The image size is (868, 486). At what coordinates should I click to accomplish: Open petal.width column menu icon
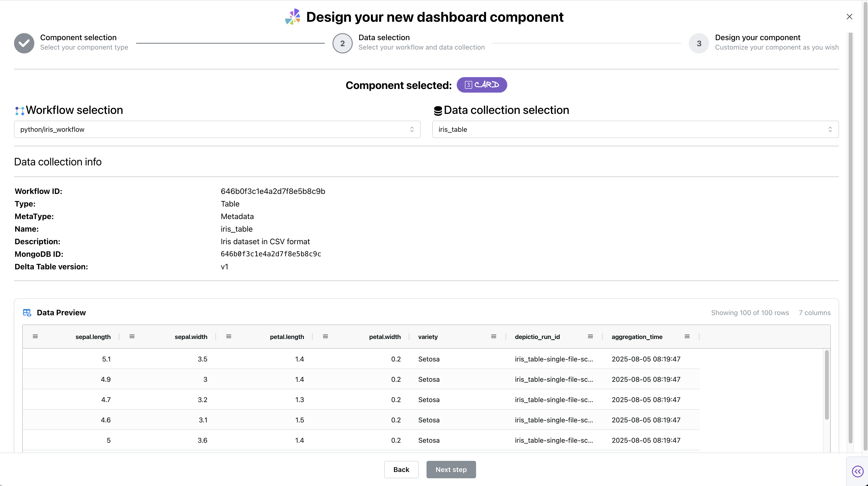[x=325, y=336]
